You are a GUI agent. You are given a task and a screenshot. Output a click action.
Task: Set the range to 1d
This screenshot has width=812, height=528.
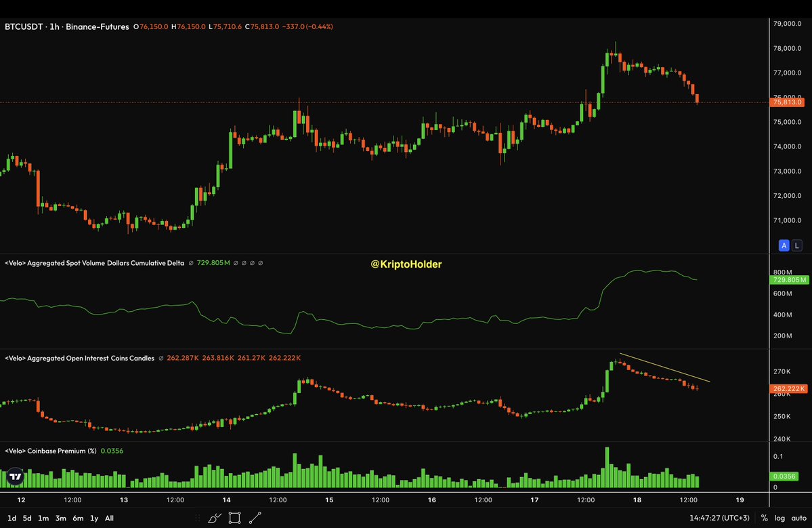coord(12,518)
